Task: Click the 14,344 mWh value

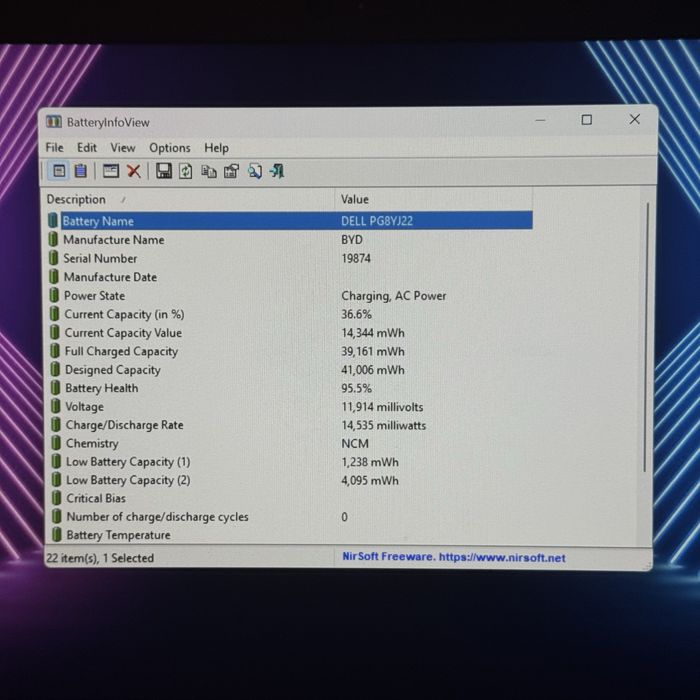Action: 373,333
